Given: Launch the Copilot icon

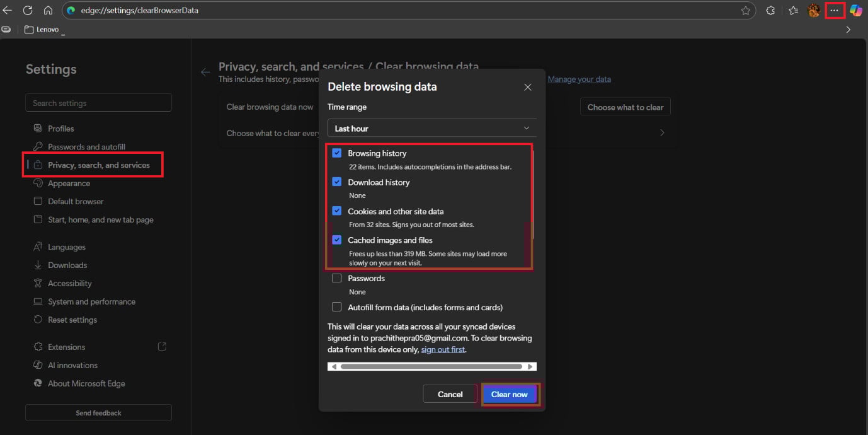Looking at the screenshot, I should pos(855,10).
